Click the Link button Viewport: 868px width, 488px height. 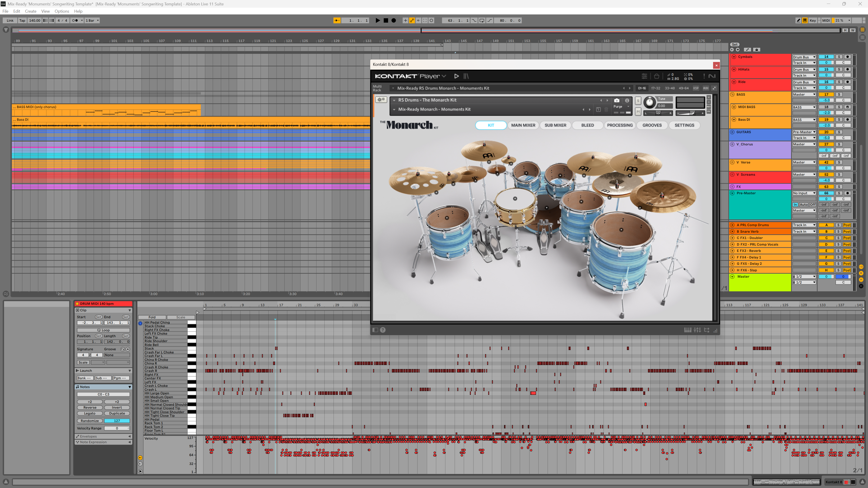(x=10, y=20)
